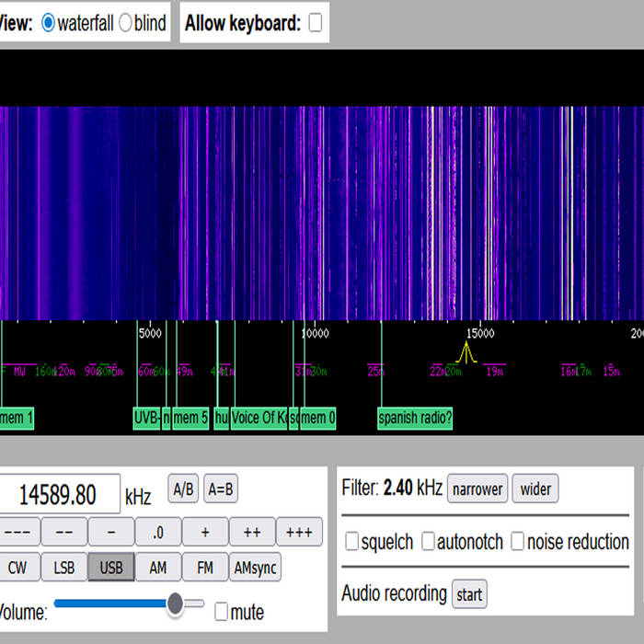Click the .0 round frequency button

(158, 532)
